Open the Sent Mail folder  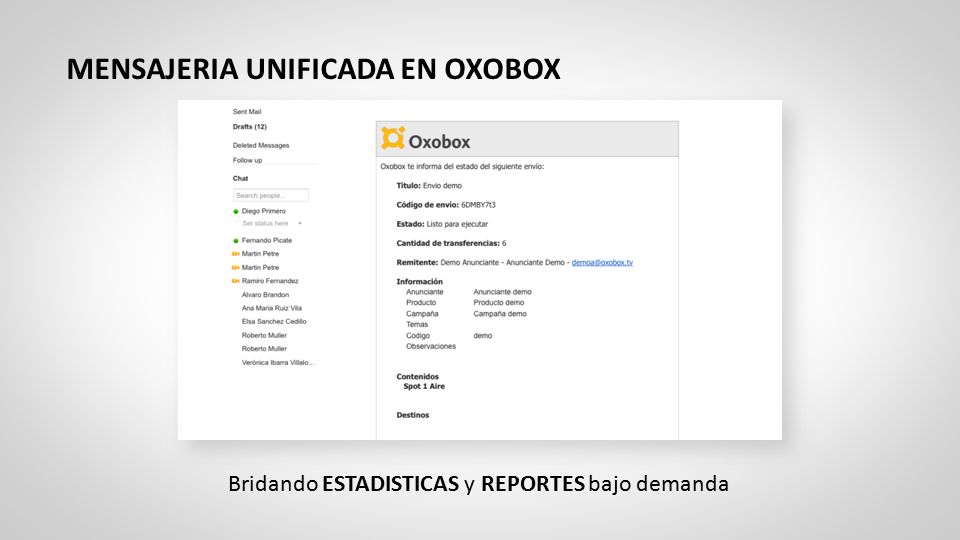pos(247,111)
